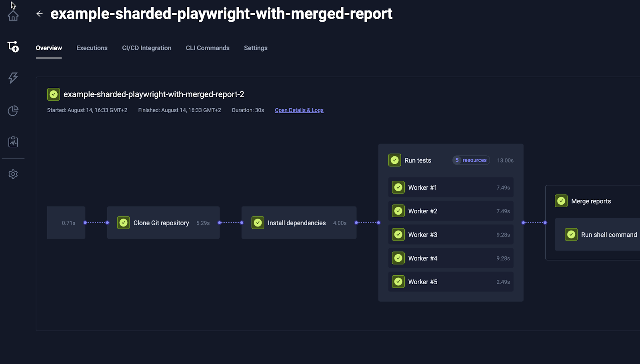
Task: Click the Run tests group header
Action: point(451,160)
